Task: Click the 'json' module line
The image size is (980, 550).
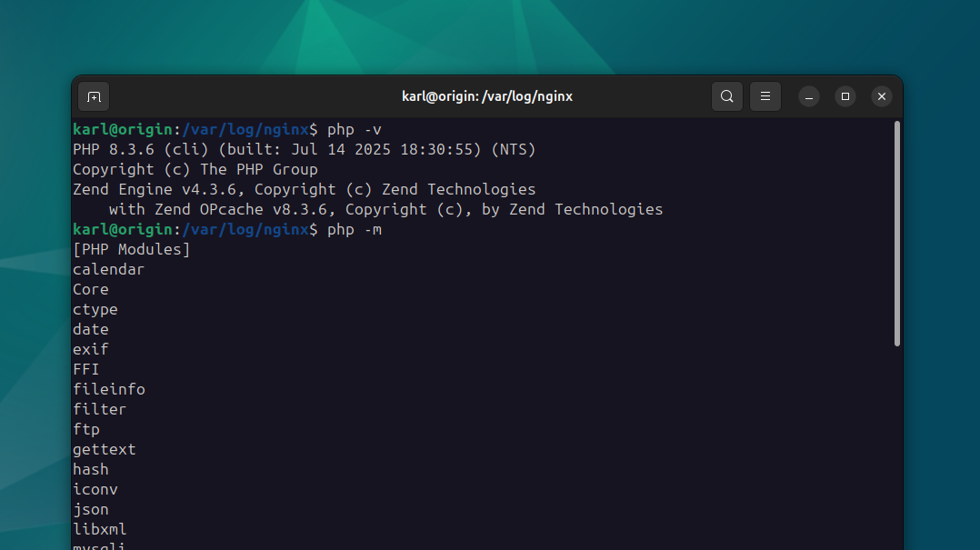Action: click(x=91, y=509)
